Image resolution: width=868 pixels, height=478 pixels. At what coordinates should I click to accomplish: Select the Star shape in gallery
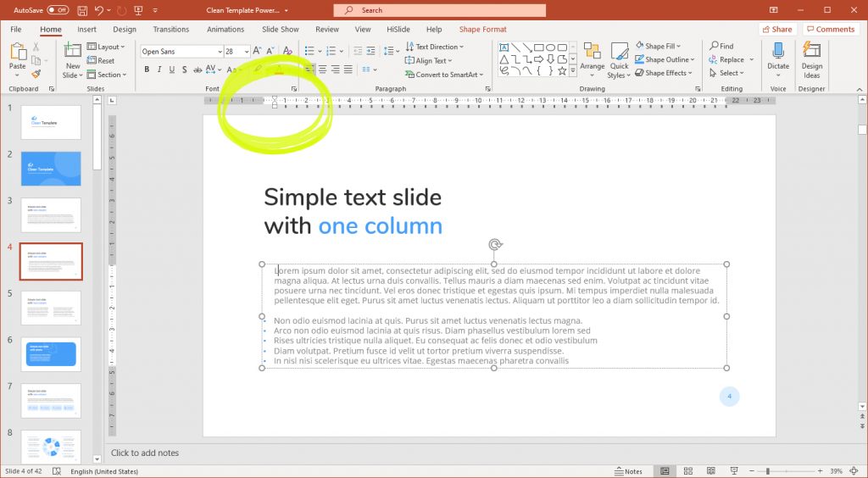[562, 71]
